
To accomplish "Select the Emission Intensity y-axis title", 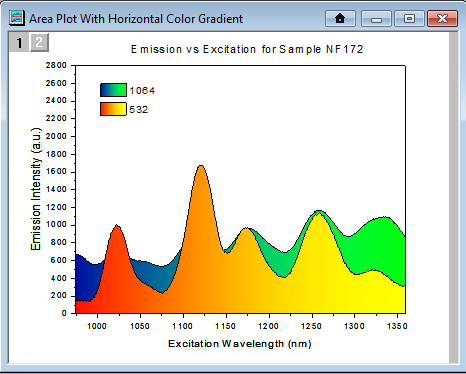I will click(x=36, y=189).
